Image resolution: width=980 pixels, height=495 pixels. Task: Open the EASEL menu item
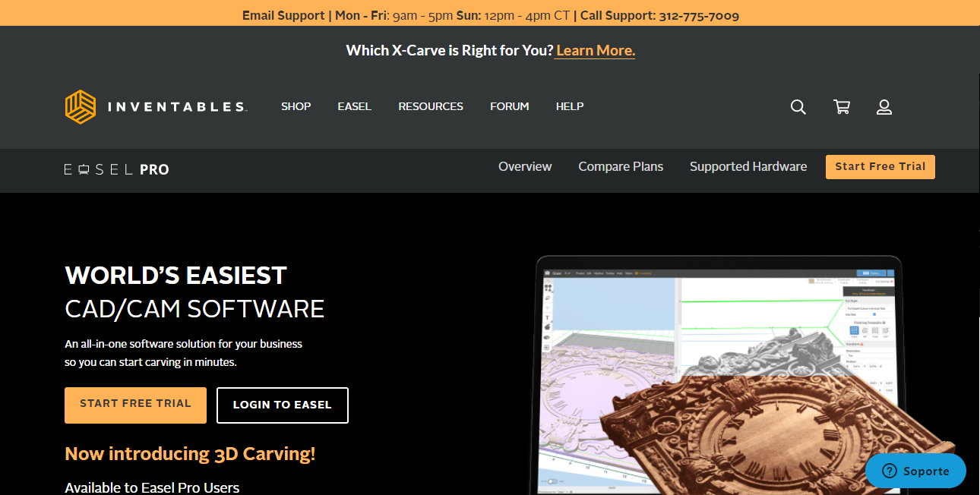pyautogui.click(x=355, y=106)
